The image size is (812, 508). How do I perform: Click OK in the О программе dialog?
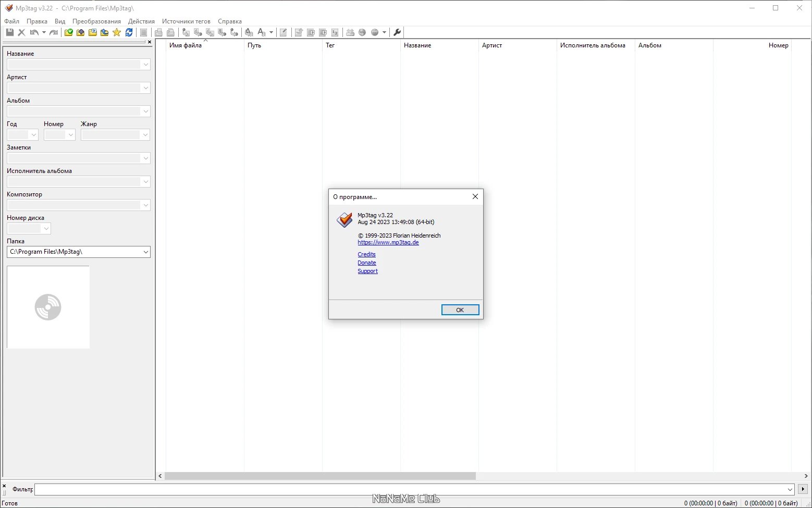[x=460, y=310]
